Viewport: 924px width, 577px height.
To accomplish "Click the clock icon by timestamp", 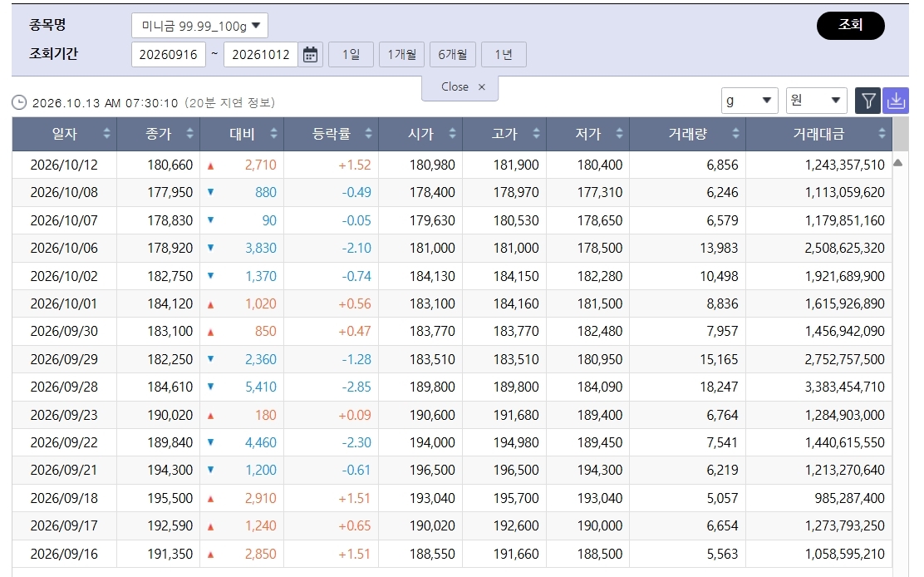I will [x=19, y=102].
